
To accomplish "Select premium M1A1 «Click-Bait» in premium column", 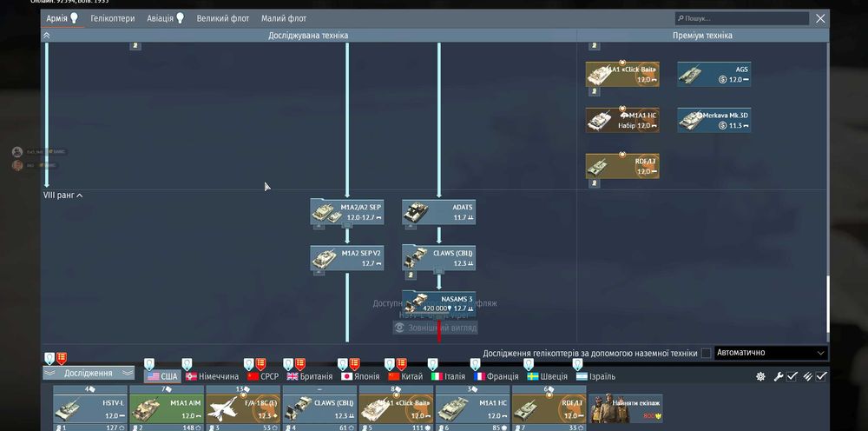I will tap(622, 74).
